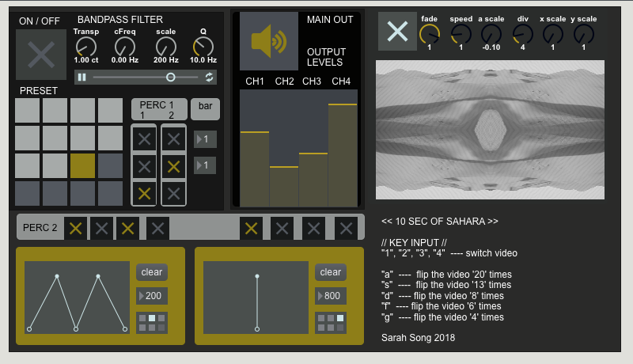Click the PERC 2 label

40,228
